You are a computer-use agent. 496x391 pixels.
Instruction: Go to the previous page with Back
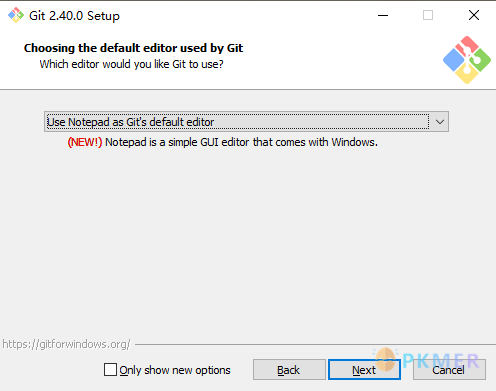tap(289, 370)
